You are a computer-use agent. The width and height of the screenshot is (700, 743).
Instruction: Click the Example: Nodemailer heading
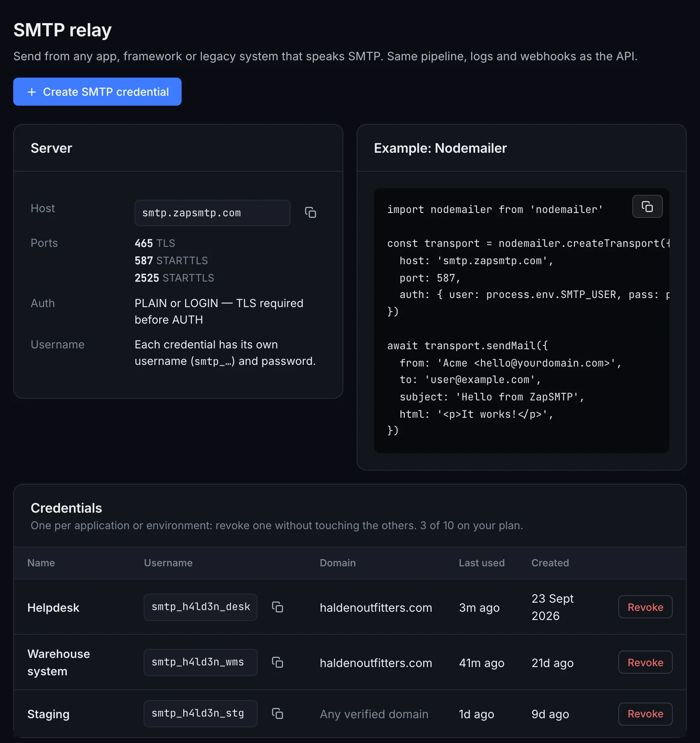tap(440, 148)
